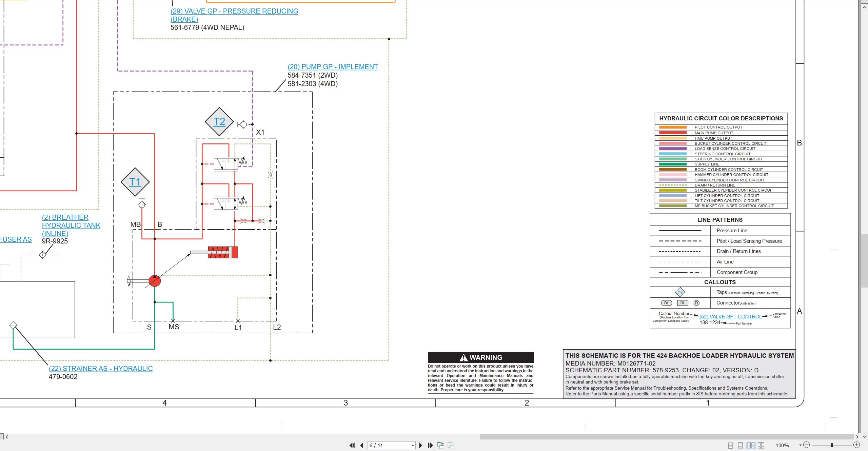Click grid column number 3 on border

346,403
